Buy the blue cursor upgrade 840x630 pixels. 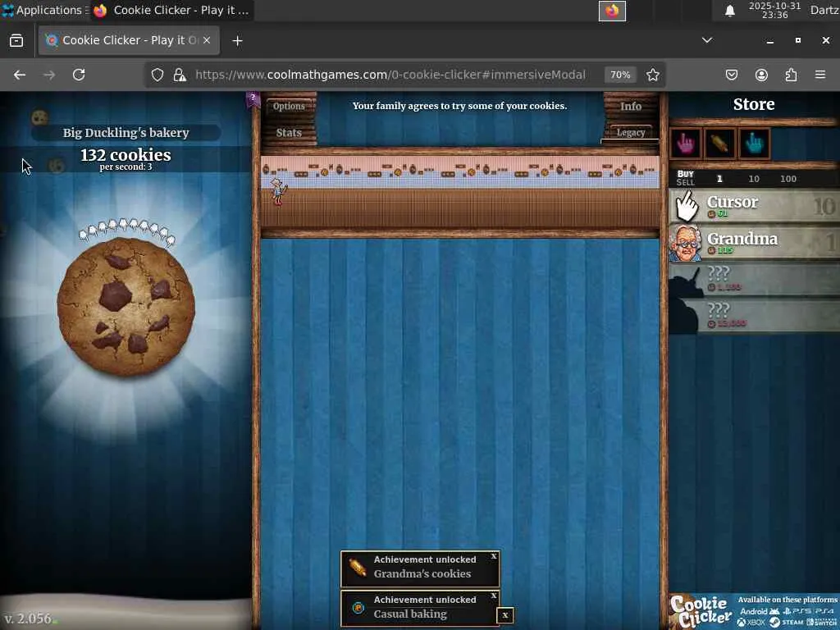click(x=754, y=144)
